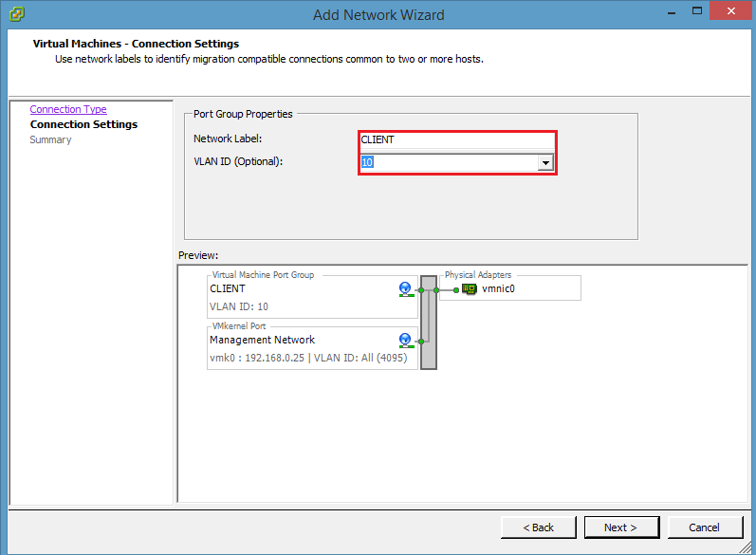Screen dimensions: 756x555
Task: Select the Summary wizard step
Action: pyautogui.click(x=50, y=139)
